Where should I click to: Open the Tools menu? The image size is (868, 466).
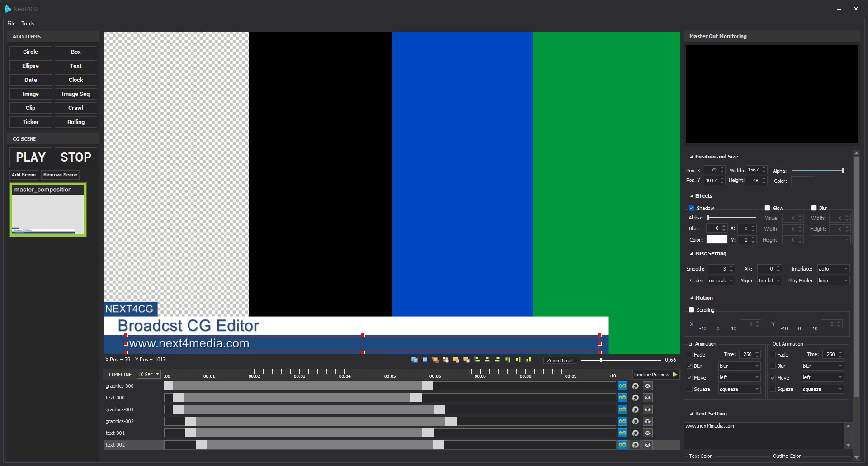(28, 24)
